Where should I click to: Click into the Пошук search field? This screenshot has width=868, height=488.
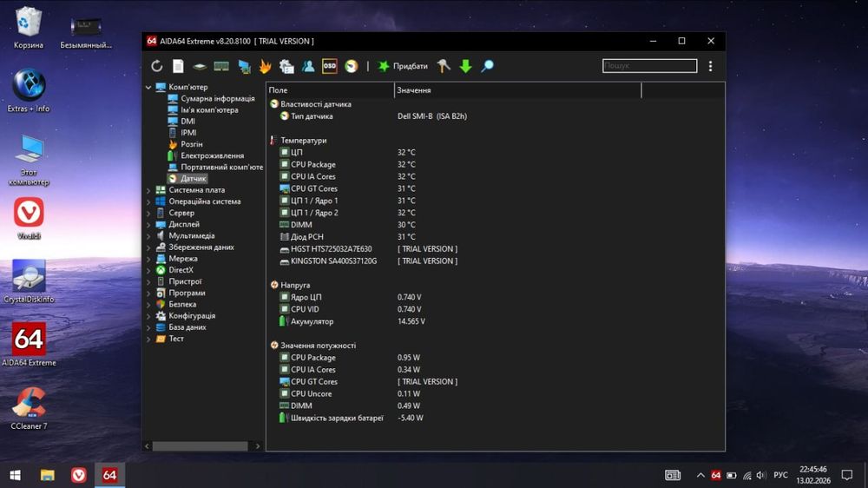coord(649,66)
